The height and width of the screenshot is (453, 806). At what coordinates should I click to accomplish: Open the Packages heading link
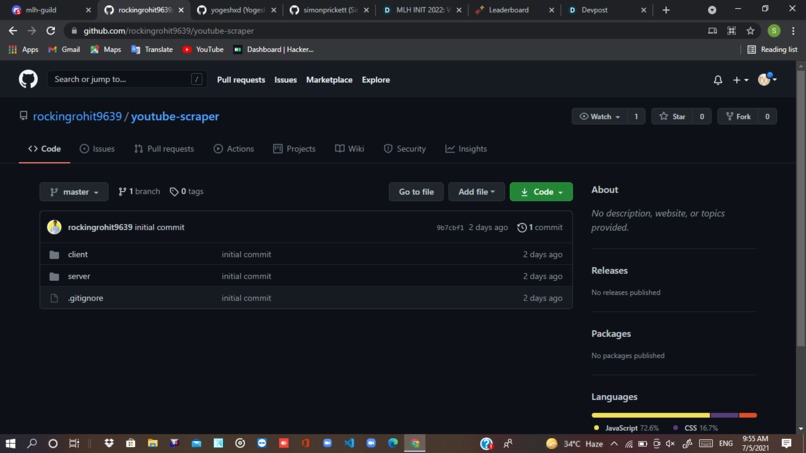[611, 334]
